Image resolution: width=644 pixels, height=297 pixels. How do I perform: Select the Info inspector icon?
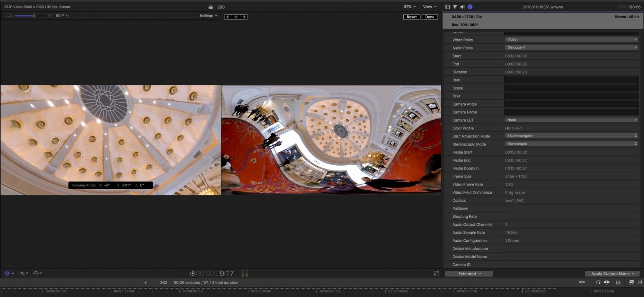coord(470,7)
